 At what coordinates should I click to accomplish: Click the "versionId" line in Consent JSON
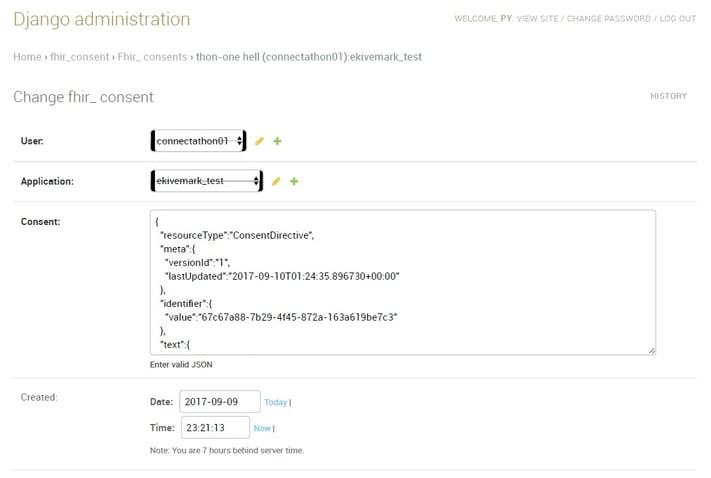coord(197,263)
